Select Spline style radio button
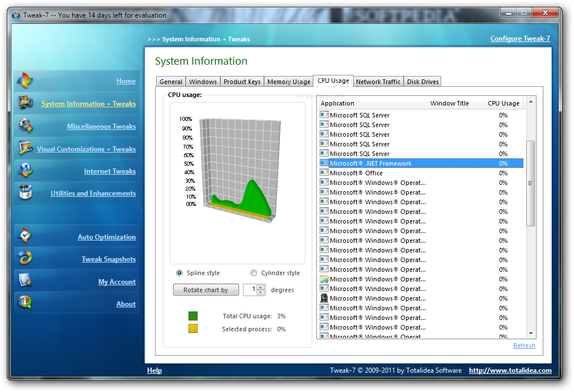The width and height of the screenshot is (574, 392). click(179, 273)
